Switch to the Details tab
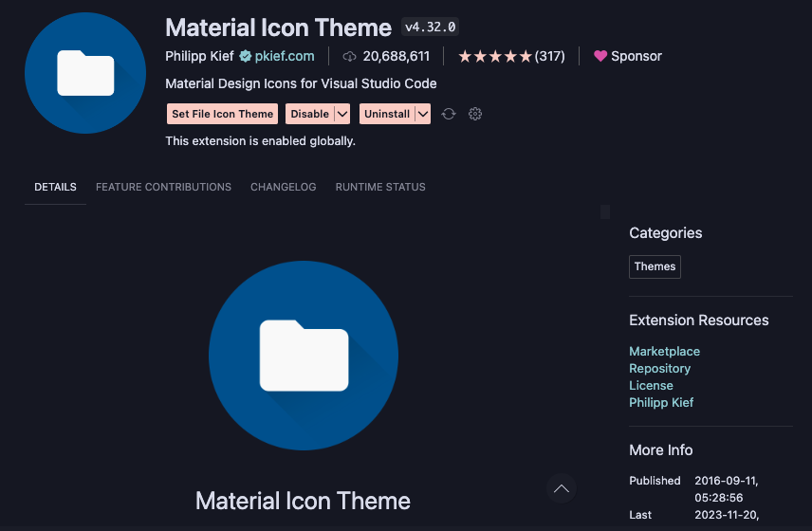Image resolution: width=812 pixels, height=531 pixels. click(55, 187)
